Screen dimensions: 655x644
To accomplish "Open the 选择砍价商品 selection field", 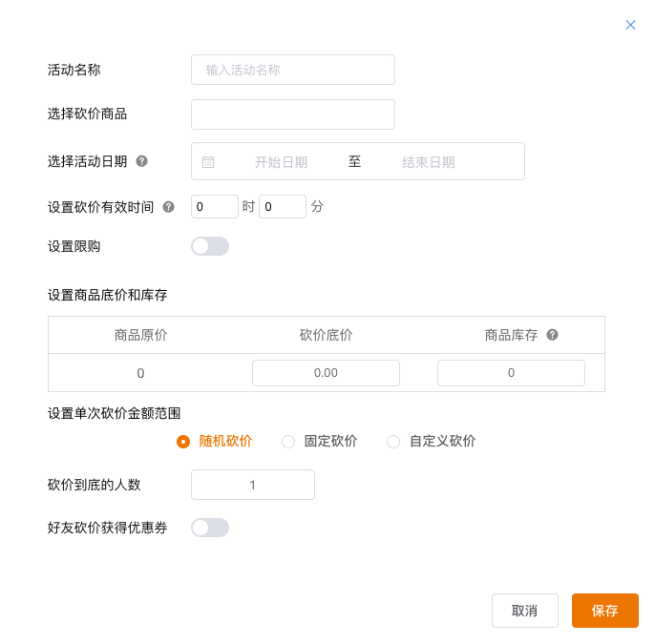I will [x=293, y=114].
